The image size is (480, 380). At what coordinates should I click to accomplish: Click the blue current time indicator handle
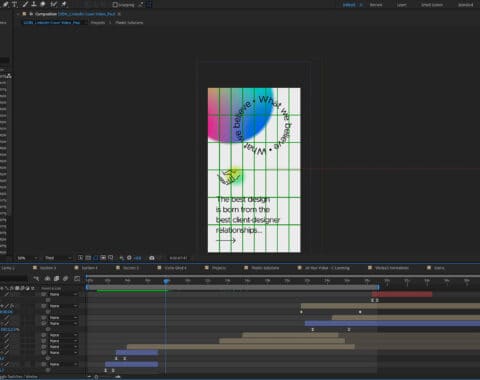pos(166,281)
